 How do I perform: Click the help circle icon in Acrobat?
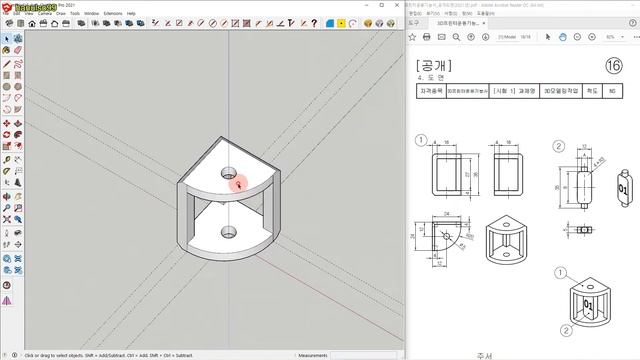pos(632,23)
